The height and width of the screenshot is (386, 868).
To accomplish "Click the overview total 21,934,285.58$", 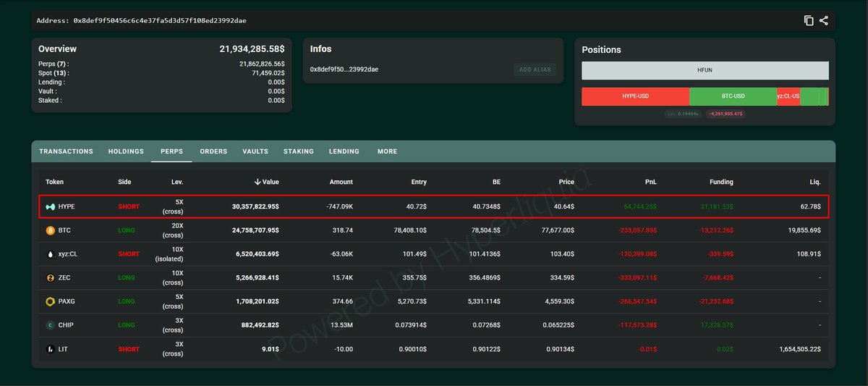I will click(252, 49).
